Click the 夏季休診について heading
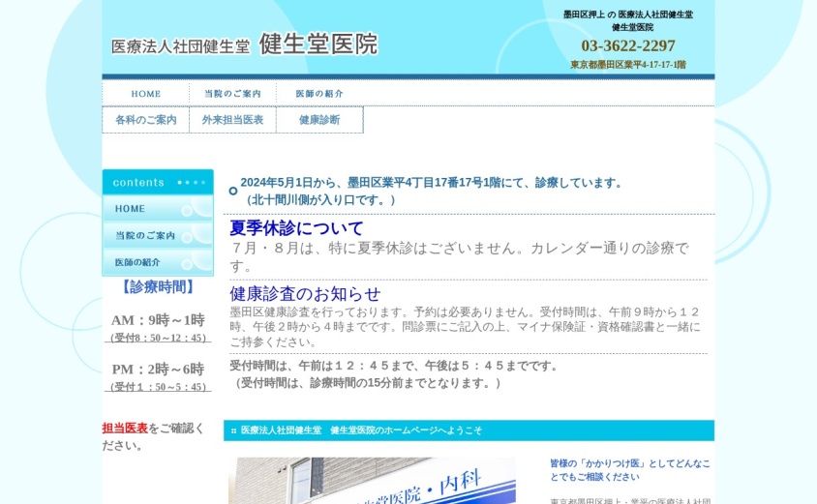817x504 pixels. (296, 228)
